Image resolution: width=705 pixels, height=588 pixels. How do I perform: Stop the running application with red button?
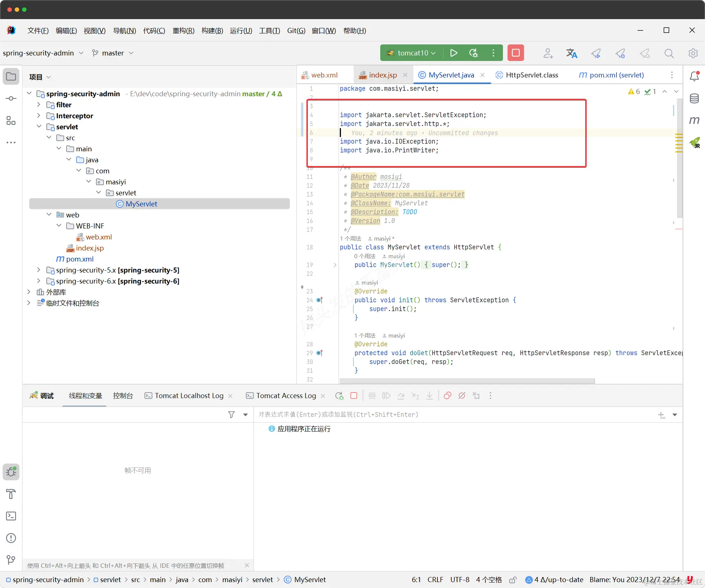pos(515,53)
